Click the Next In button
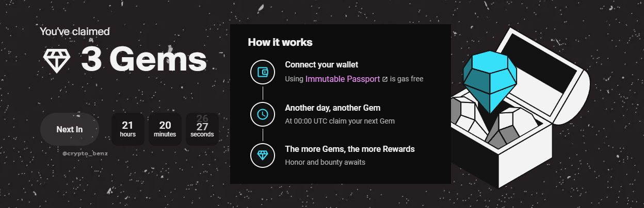Viewport: 644px width, 208px height. [70, 129]
